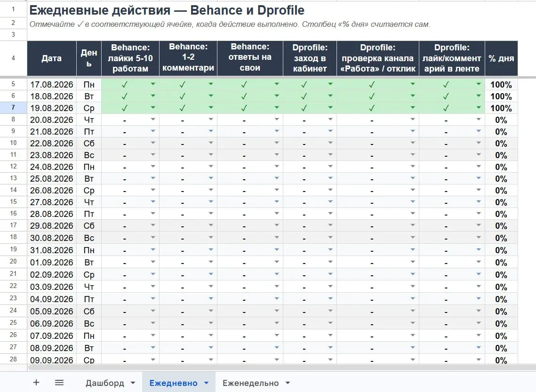Viewport: 536px width, 392px height.
Task: Select row header 7
Action: click(x=13, y=108)
